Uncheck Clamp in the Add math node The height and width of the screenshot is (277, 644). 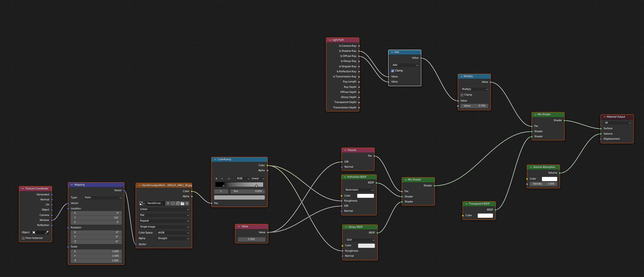pos(393,71)
